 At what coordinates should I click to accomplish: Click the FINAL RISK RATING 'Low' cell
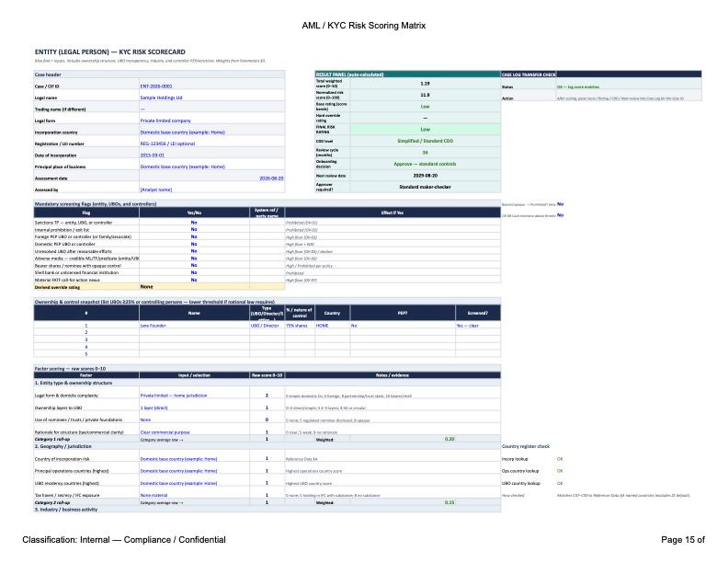click(x=425, y=129)
